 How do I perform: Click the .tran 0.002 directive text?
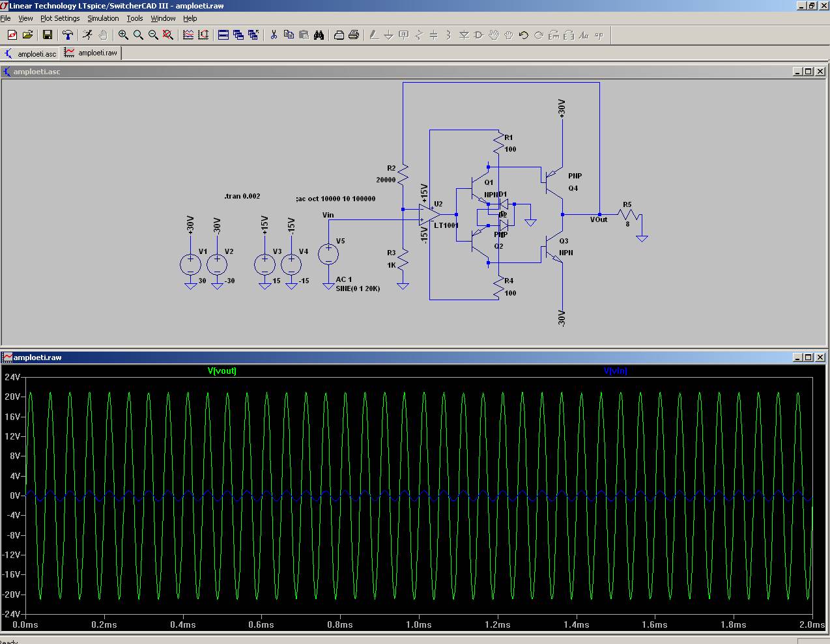click(242, 196)
